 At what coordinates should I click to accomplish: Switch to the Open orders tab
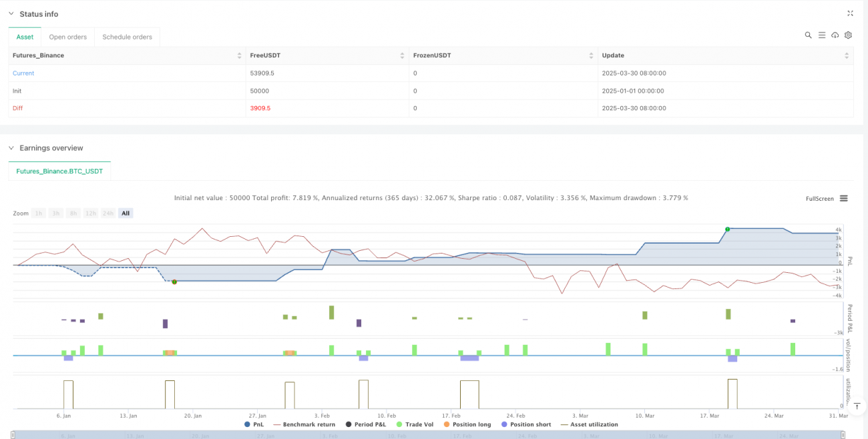(x=67, y=37)
